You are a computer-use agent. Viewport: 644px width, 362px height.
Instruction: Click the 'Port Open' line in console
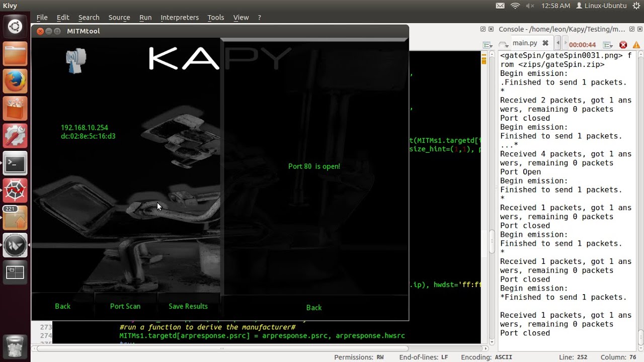[520, 172]
